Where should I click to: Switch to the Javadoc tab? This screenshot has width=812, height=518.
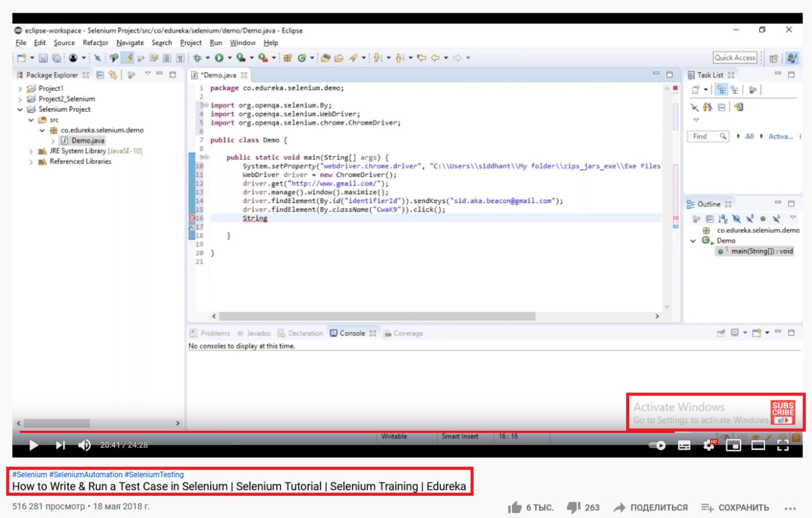[254, 333]
